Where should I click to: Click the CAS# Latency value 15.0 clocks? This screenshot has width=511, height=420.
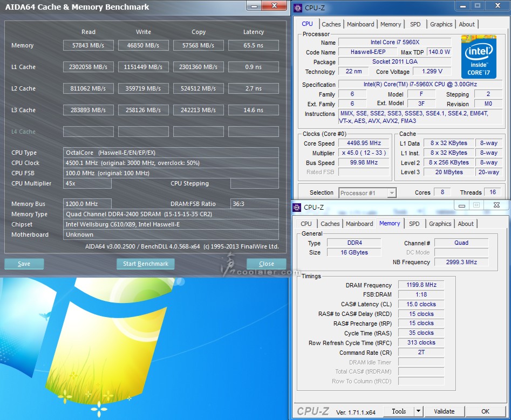pyautogui.click(x=421, y=304)
